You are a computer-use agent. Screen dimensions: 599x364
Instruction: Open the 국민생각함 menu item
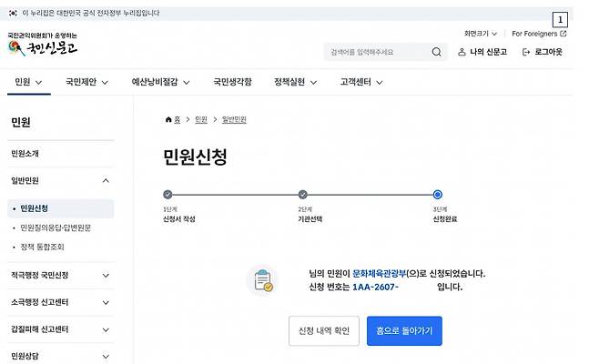(232, 82)
